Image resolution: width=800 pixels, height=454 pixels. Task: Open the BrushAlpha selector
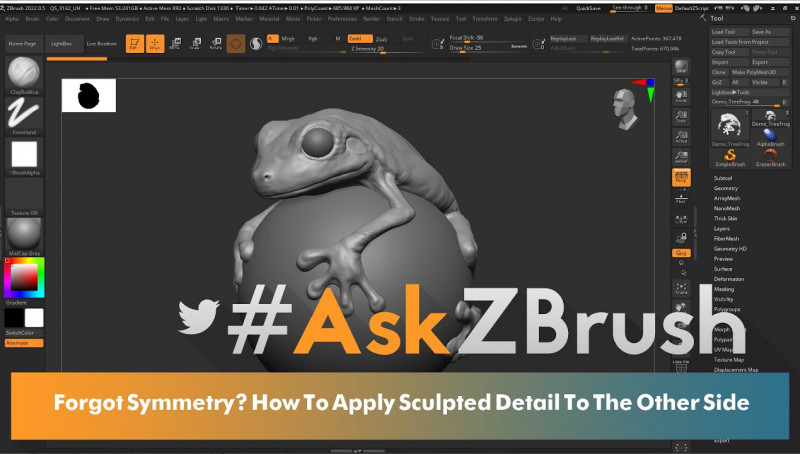click(24, 157)
